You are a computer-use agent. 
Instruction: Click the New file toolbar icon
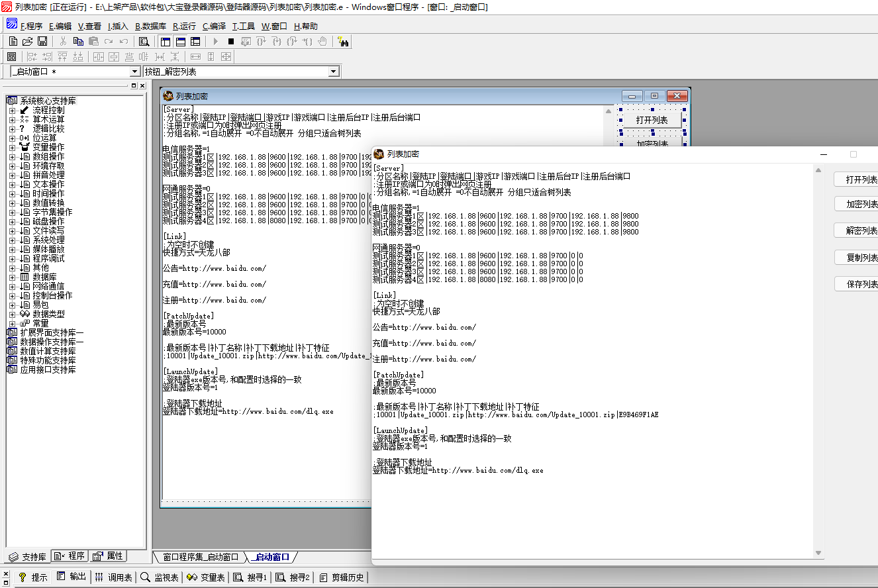click(x=13, y=42)
